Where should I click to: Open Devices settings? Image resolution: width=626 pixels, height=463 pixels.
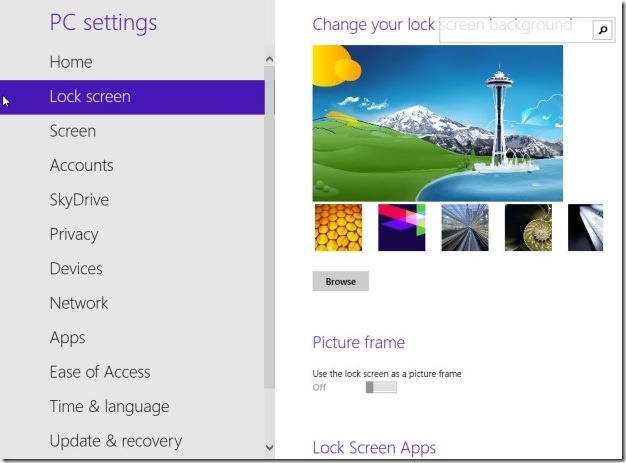(76, 269)
